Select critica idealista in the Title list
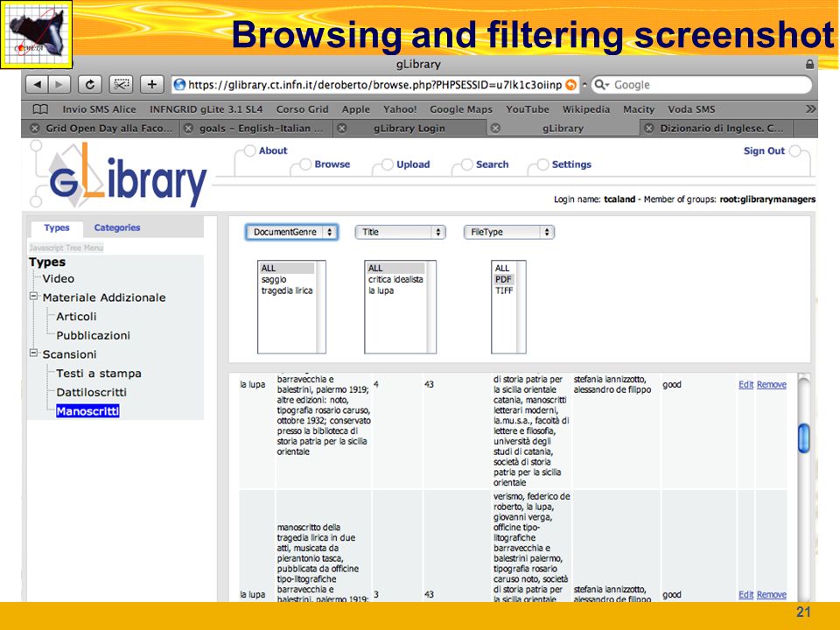Viewport: 840px width, 630px height. [395, 279]
